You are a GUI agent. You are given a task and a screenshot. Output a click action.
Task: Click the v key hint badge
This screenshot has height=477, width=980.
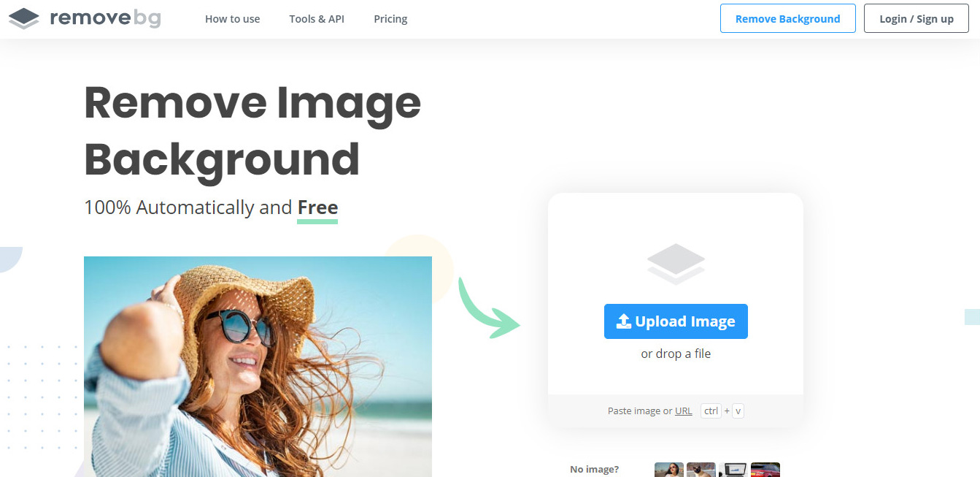(x=738, y=411)
